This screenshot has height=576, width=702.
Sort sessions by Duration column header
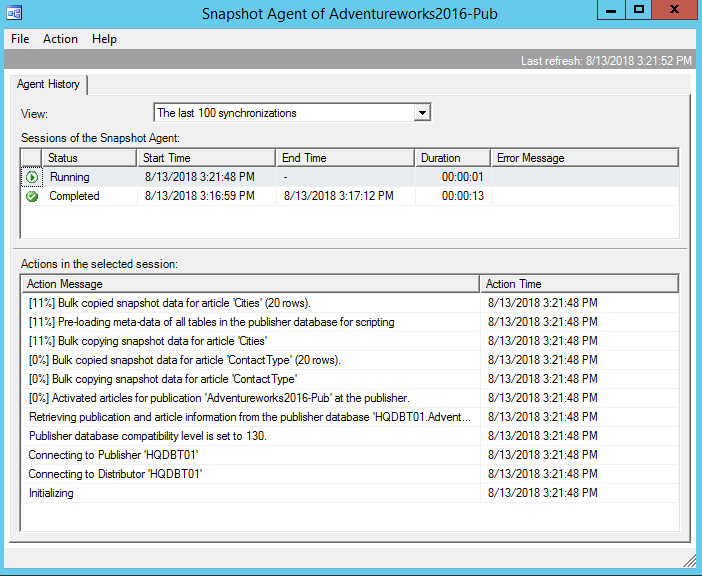pos(452,158)
